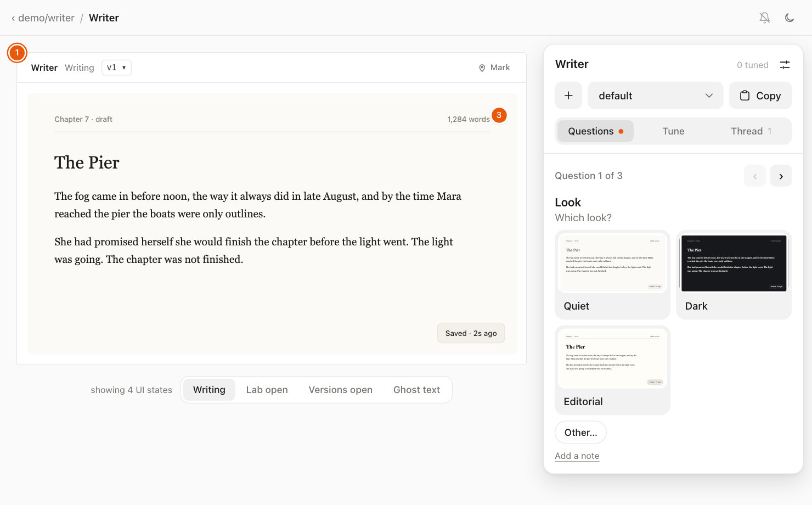Screen dimensions: 812x505
Task: Expand the default preset dropdown
Action: 656,96
